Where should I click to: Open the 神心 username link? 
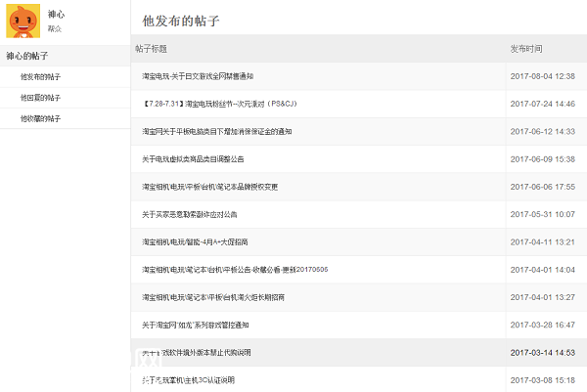pyautogui.click(x=56, y=15)
